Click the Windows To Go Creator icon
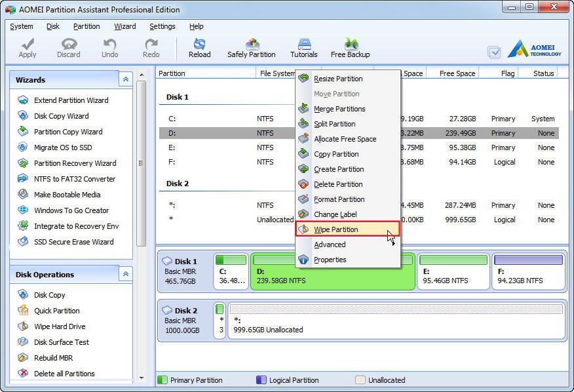This screenshot has height=392, width=574. click(x=23, y=210)
